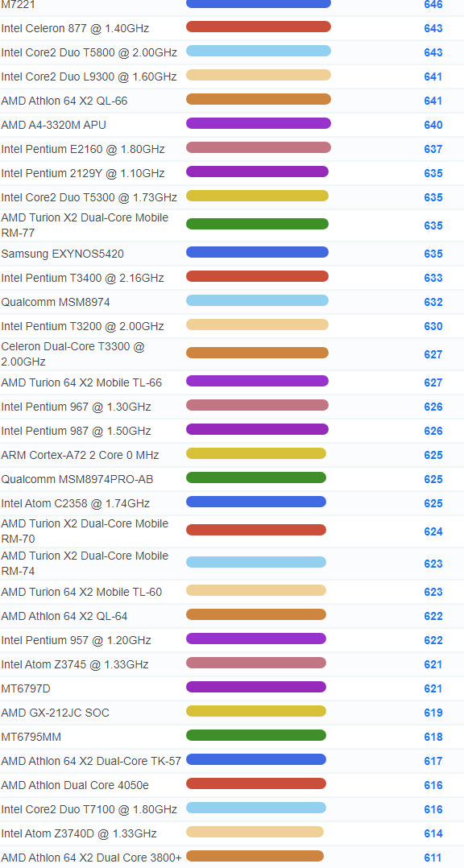464x868 pixels.
Task: Open Celeron Dual-Core T3300 @ 2.00GHz
Action: pos(72,354)
